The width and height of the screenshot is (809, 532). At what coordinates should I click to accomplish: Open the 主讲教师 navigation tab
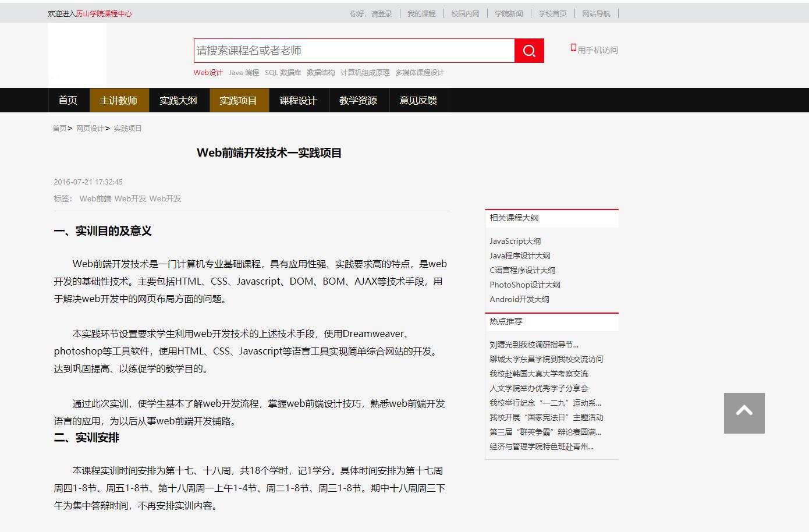click(x=119, y=100)
